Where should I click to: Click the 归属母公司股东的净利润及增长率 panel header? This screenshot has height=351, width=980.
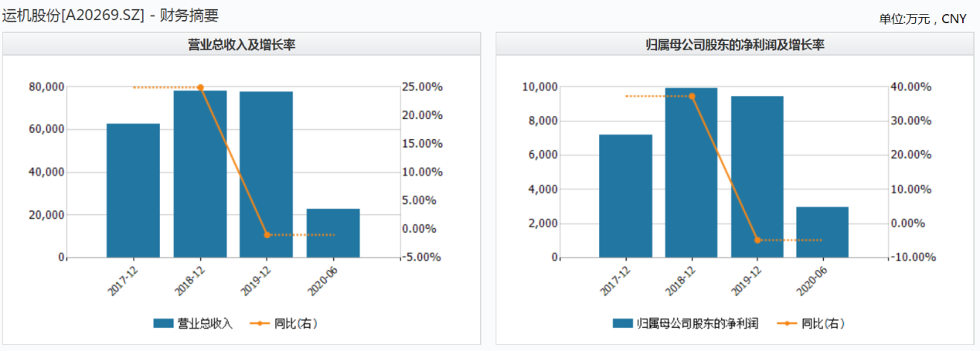(x=735, y=45)
